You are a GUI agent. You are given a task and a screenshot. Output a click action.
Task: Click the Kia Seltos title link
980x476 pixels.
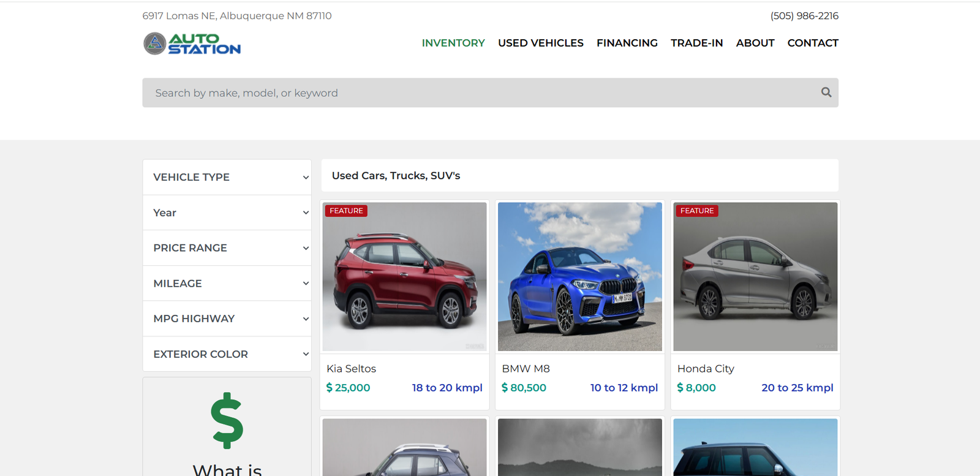352,369
